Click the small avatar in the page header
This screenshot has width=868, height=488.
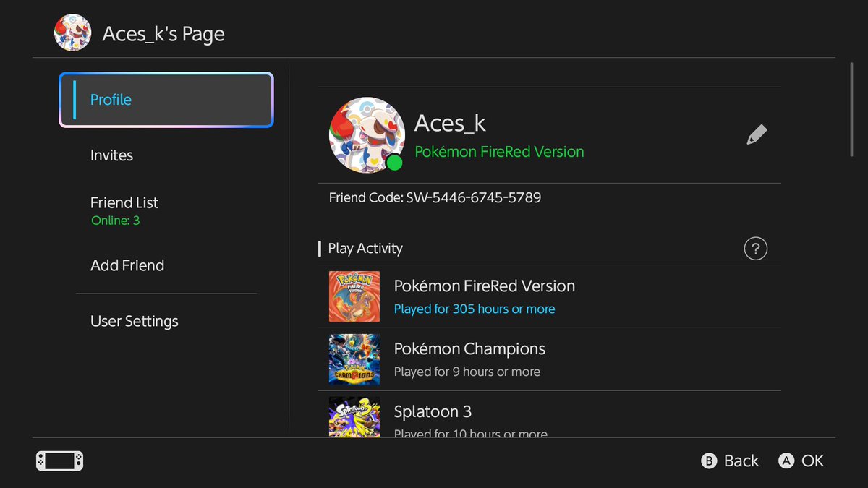point(73,33)
